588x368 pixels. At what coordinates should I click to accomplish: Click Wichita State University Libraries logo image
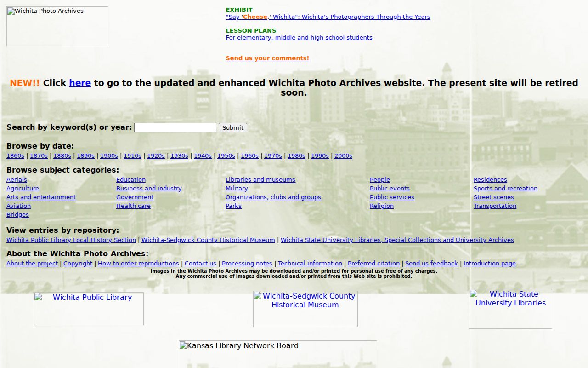510,309
